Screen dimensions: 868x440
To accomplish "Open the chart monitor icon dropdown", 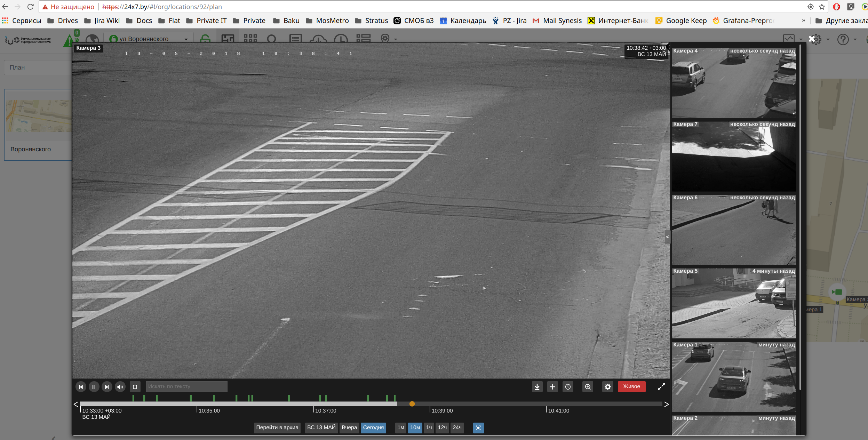I will (793, 39).
